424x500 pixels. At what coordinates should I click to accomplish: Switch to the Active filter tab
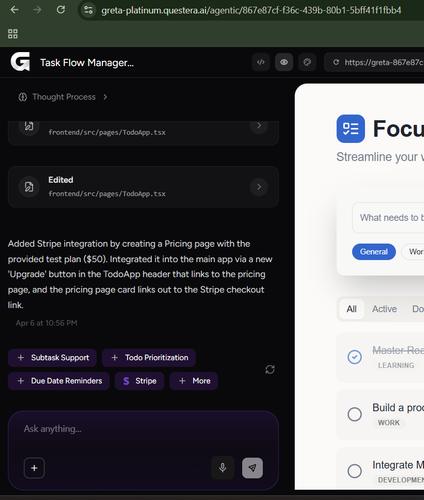(x=384, y=309)
